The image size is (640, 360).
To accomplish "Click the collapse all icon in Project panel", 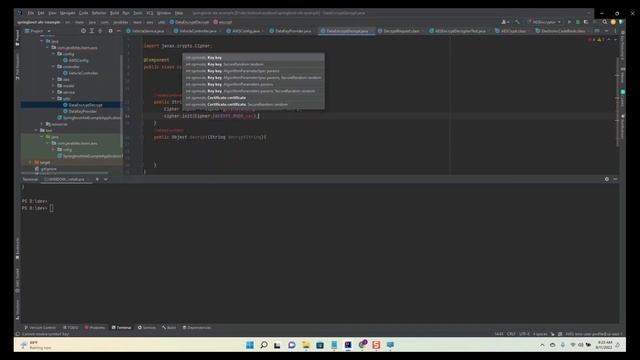I will (100, 31).
